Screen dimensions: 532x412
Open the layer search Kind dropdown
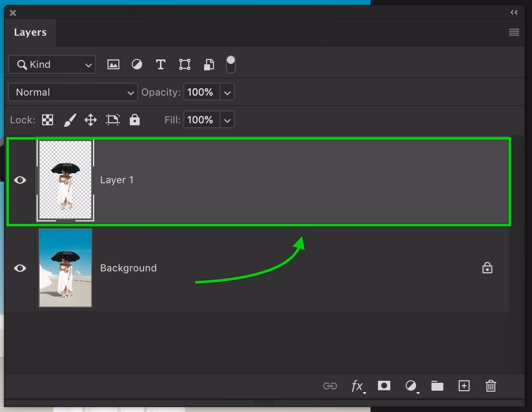52,64
